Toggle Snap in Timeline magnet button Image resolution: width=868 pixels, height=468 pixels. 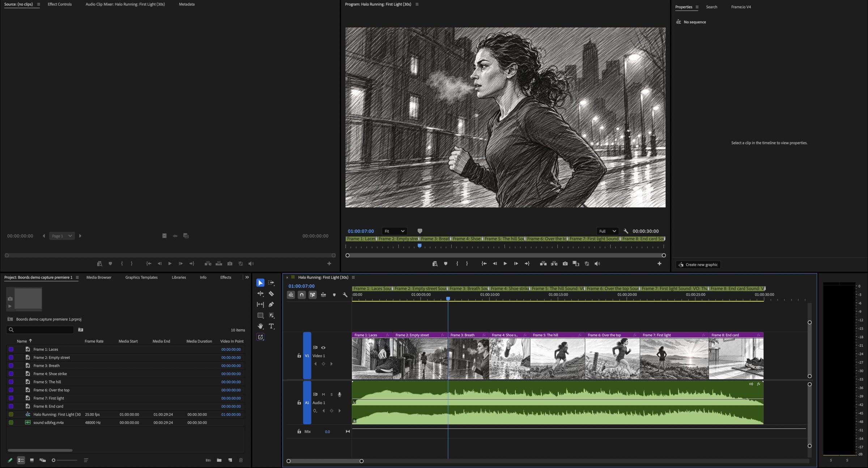(302, 295)
